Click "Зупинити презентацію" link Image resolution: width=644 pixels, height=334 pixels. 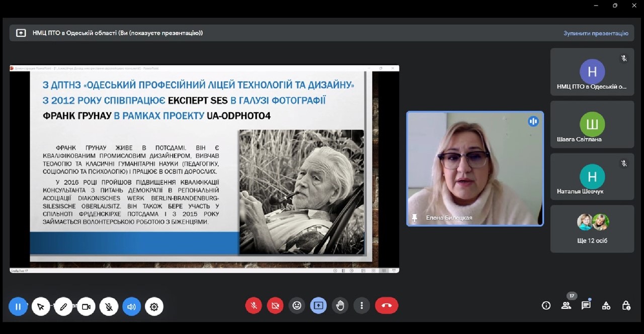pos(596,33)
